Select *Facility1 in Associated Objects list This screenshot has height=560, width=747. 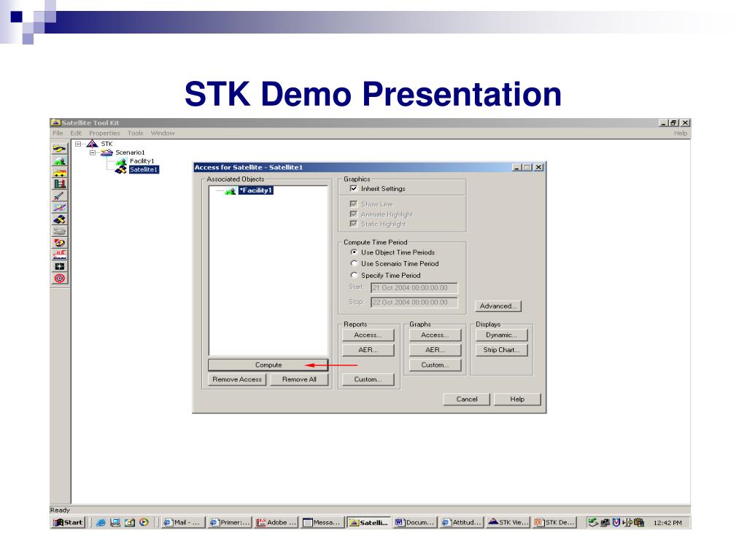(256, 190)
